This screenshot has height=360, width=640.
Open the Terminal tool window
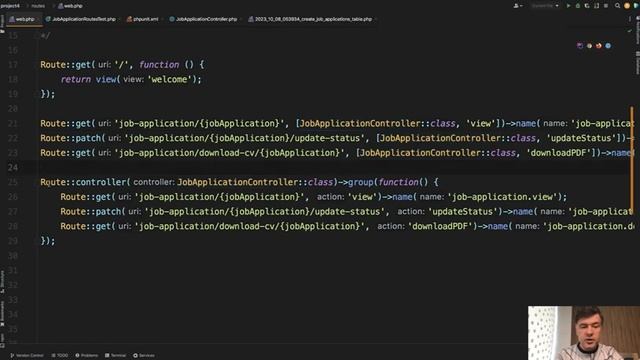pos(116,356)
